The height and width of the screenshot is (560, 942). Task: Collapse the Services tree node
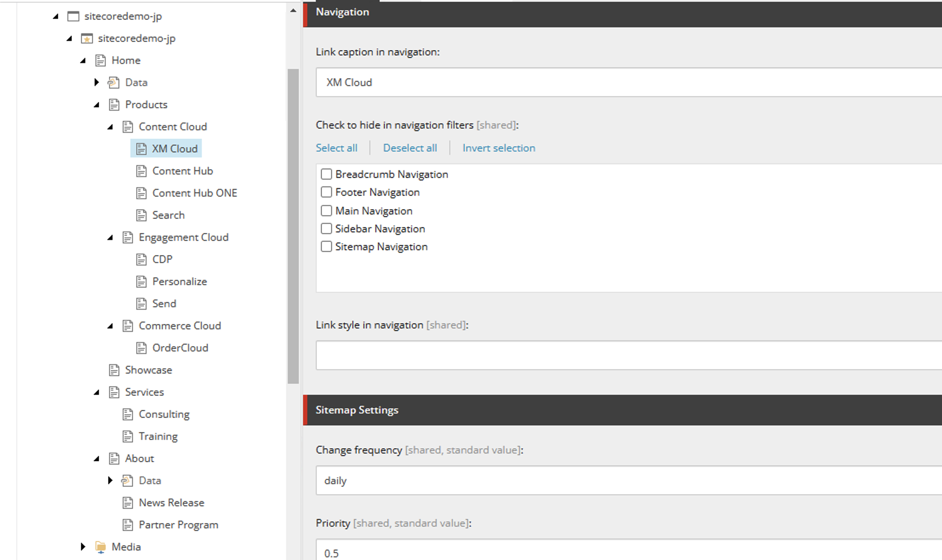[x=97, y=393]
